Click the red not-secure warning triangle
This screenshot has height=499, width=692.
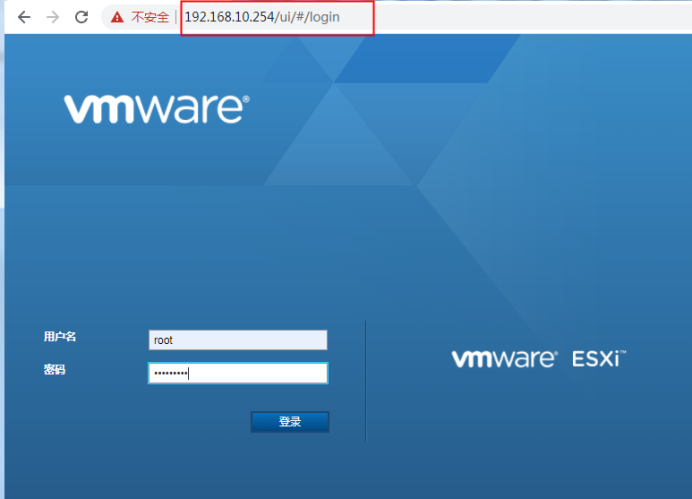click(x=118, y=17)
